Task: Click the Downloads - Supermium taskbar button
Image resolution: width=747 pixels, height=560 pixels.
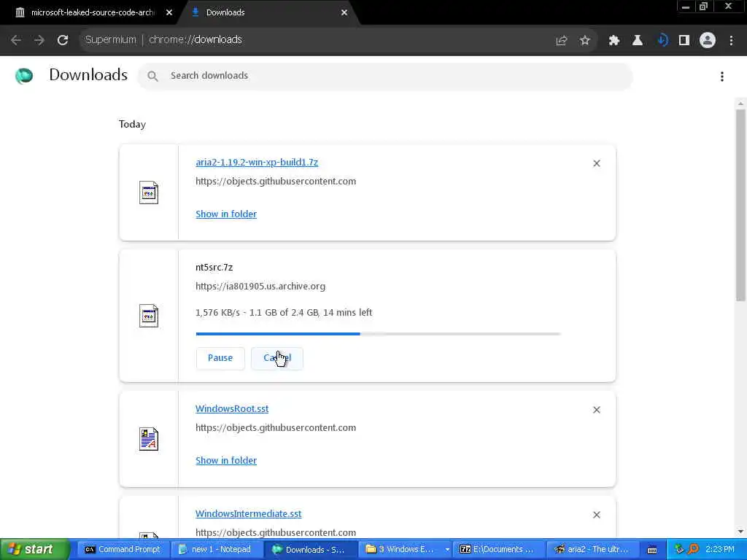Action: [x=309, y=550]
